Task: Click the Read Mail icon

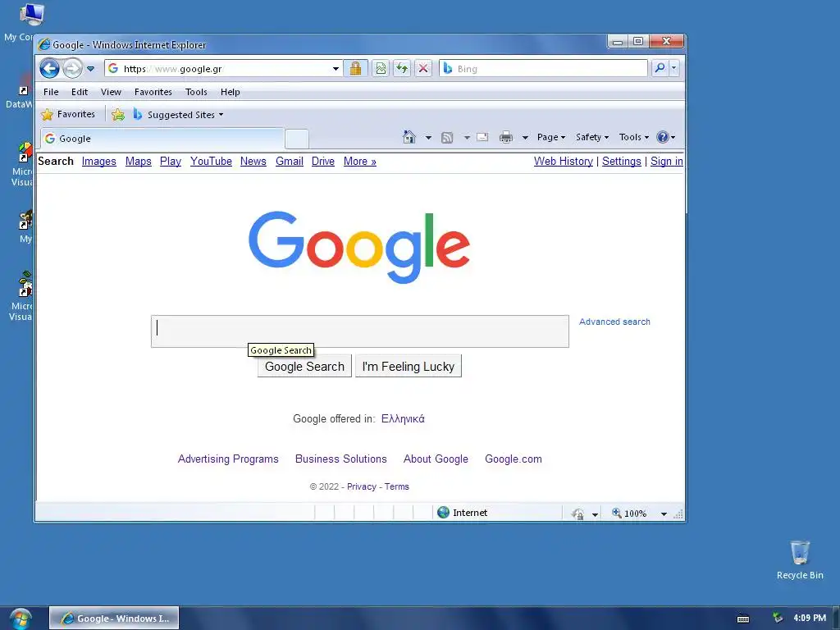Action: pyautogui.click(x=482, y=137)
